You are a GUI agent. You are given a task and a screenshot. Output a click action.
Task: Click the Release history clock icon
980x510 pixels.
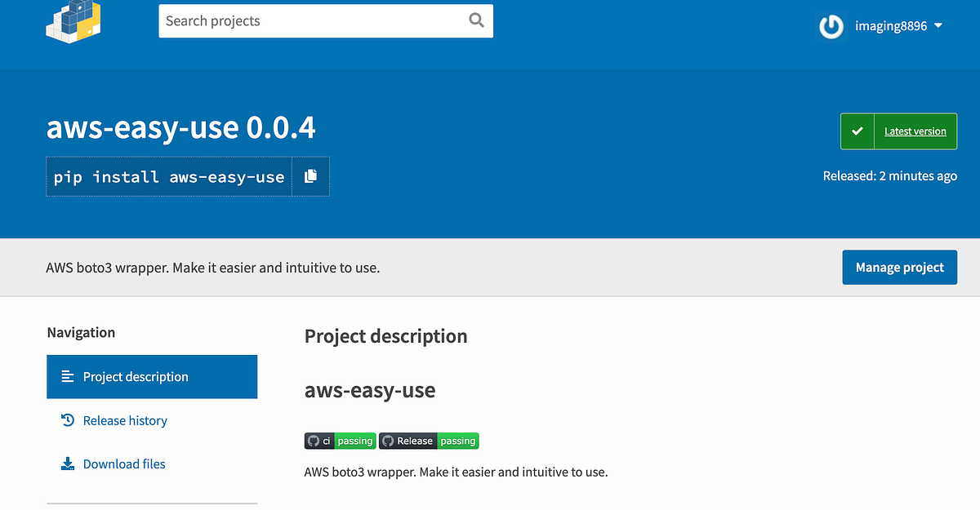coord(66,419)
